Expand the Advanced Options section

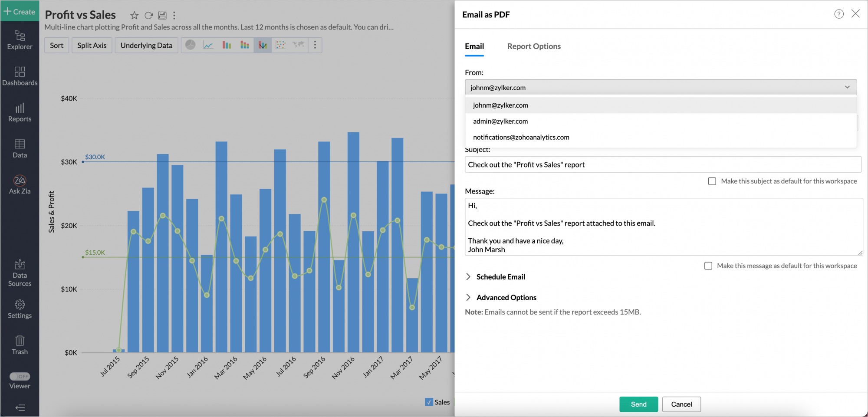click(x=506, y=297)
